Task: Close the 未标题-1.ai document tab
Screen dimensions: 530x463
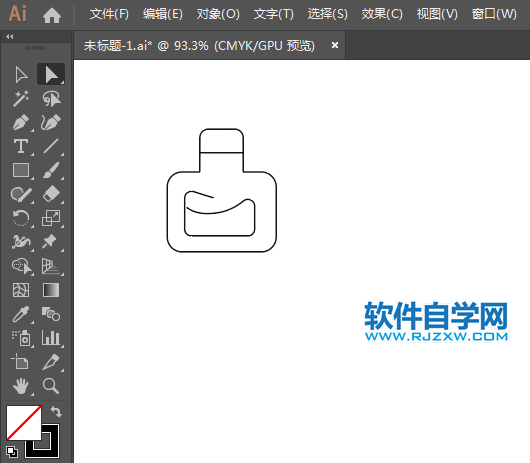Action: tap(335, 45)
